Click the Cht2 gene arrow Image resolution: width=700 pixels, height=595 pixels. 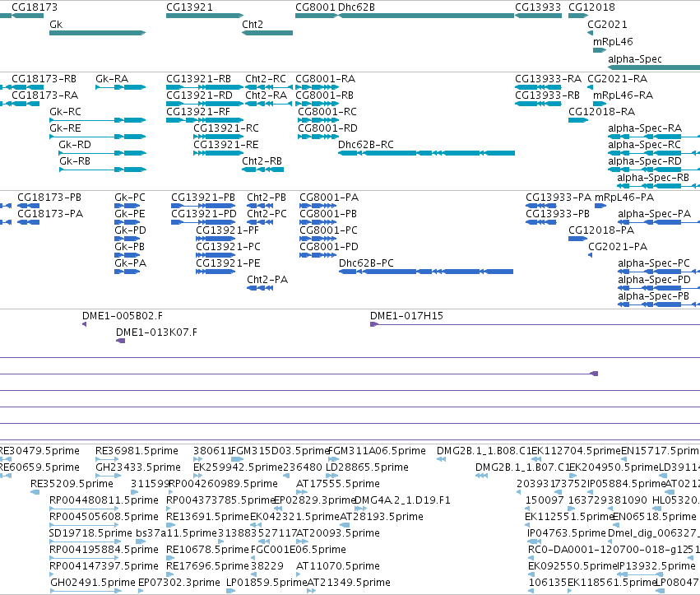(267, 33)
